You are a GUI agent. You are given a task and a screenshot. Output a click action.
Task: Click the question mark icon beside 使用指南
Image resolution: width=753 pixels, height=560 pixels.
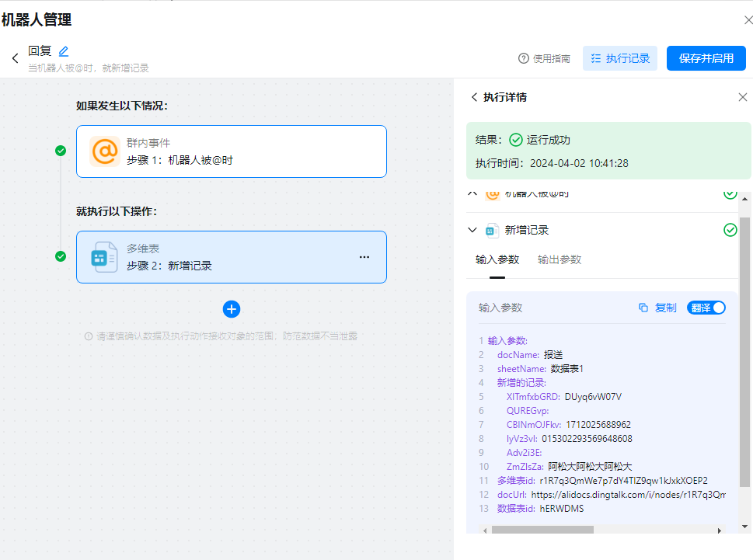(x=524, y=58)
